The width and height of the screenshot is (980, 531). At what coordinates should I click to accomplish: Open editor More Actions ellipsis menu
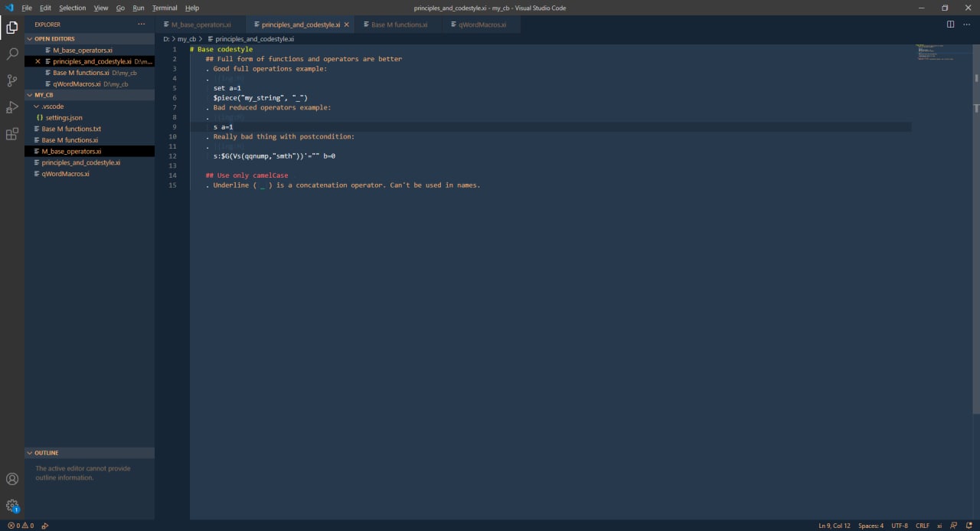[966, 25]
